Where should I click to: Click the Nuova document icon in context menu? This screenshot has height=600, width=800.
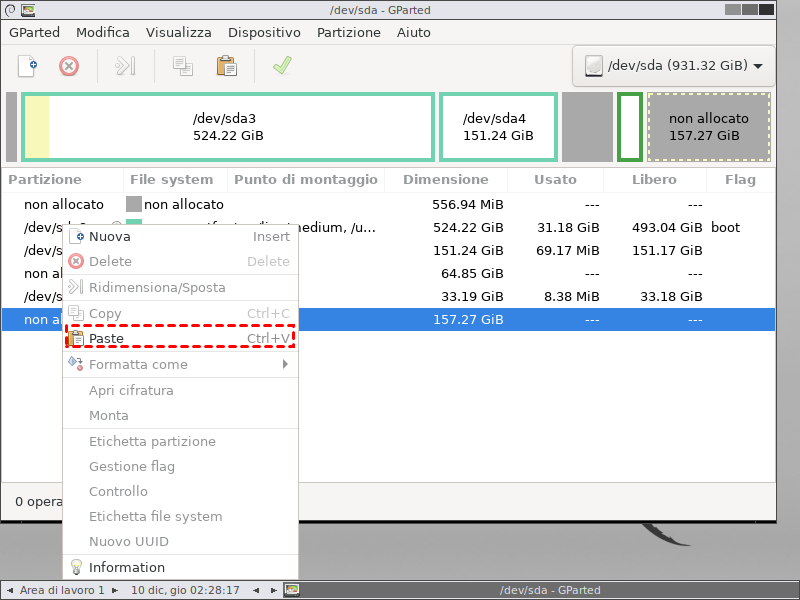coord(76,236)
